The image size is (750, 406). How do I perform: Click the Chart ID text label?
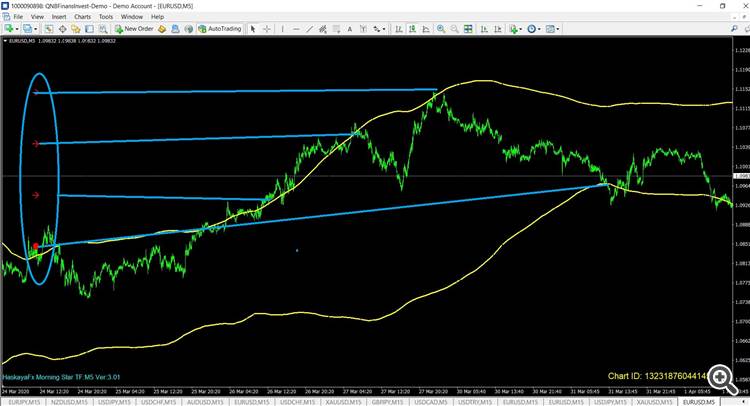click(x=657, y=376)
